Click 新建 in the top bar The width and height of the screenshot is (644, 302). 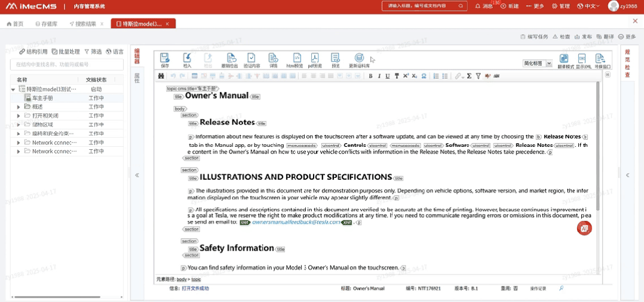pyautogui.click(x=510, y=6)
